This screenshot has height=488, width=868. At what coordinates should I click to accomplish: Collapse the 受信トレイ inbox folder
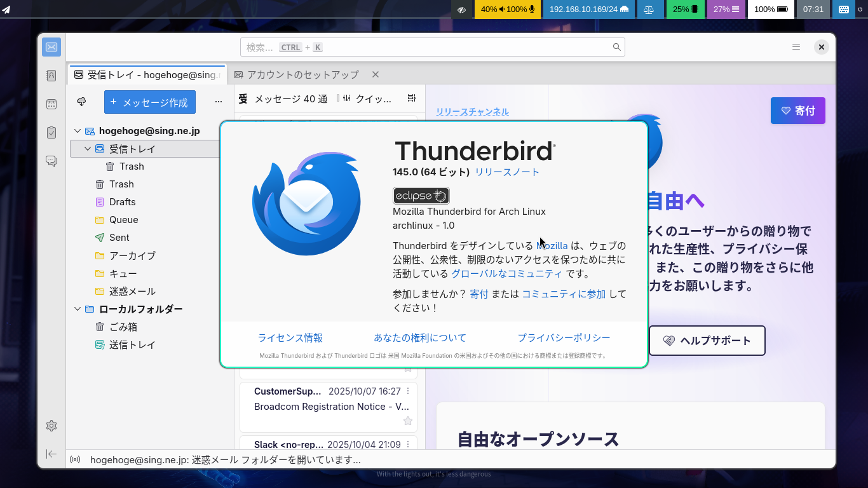tap(88, 149)
